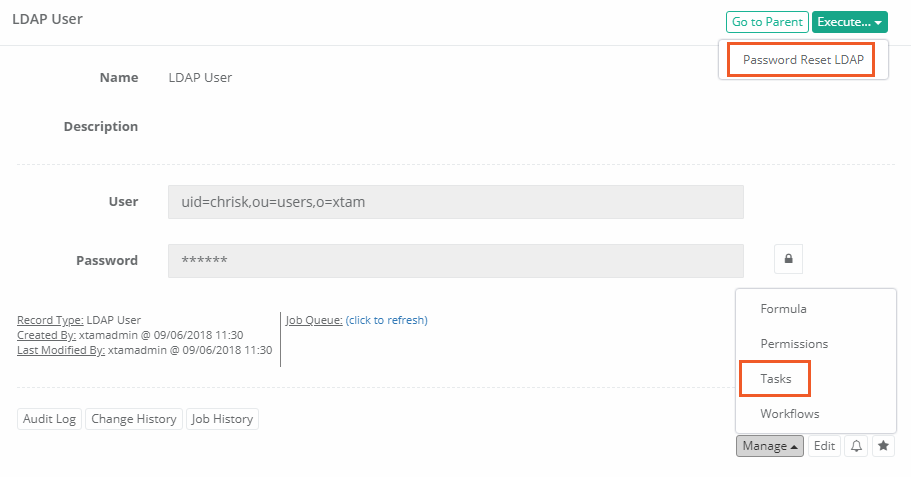Click the Job Queue label
Image resolution: width=911 pixels, height=477 pixels.
(x=314, y=320)
